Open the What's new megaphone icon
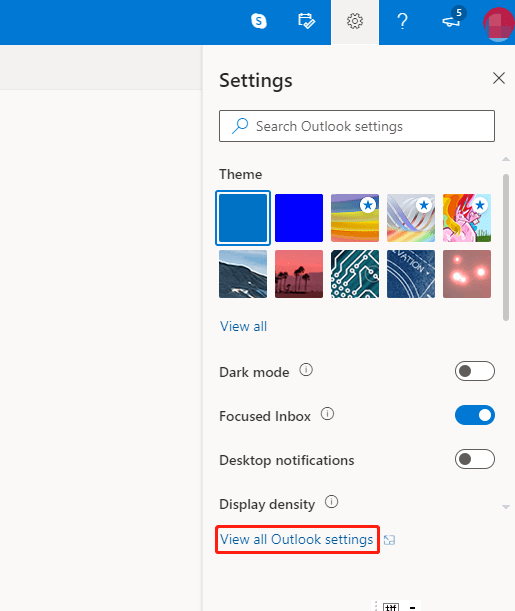Image resolution: width=515 pixels, height=611 pixels. pyautogui.click(x=451, y=20)
